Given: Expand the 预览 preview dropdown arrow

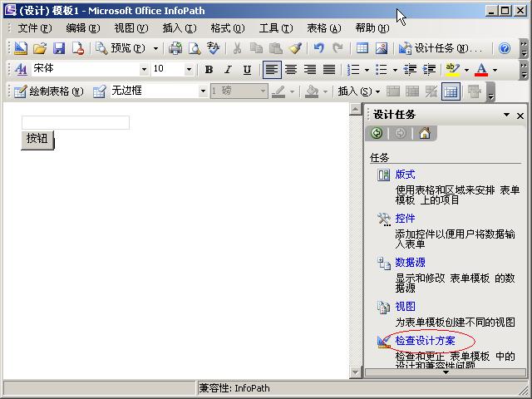Looking at the screenshot, I should [155, 48].
